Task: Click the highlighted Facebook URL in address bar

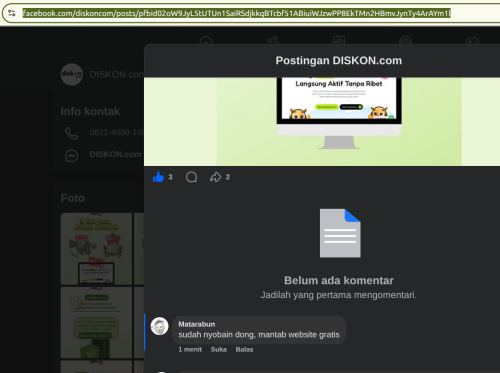Action: (x=237, y=13)
